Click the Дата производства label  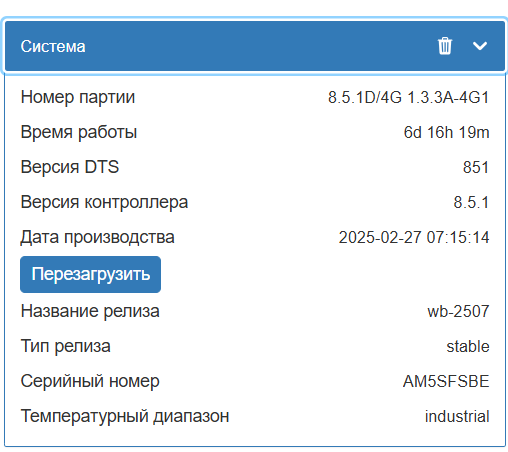coord(98,238)
